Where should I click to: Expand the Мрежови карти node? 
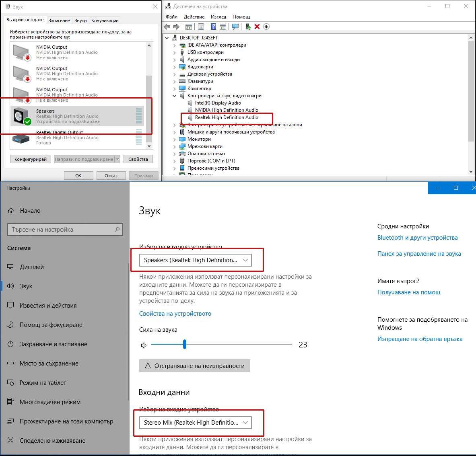[174, 146]
